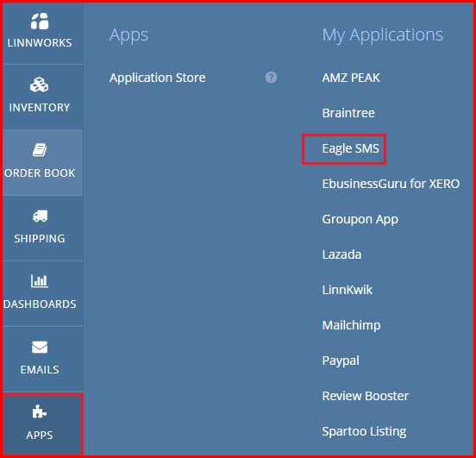Select the LINNWORKS sidebar label
This screenshot has height=458, width=476.
point(40,43)
